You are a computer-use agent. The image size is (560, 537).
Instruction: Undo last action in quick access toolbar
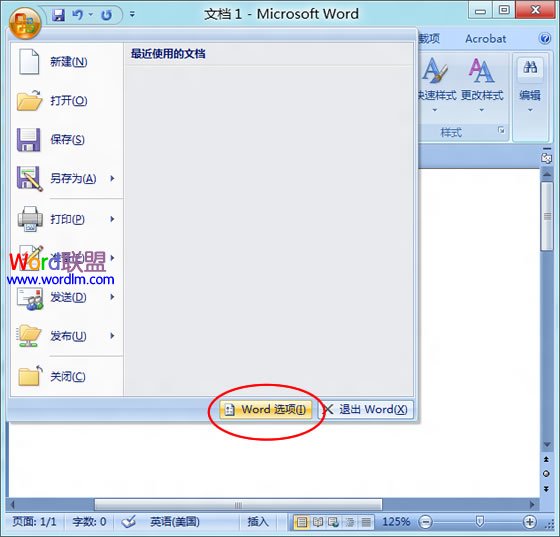78,15
